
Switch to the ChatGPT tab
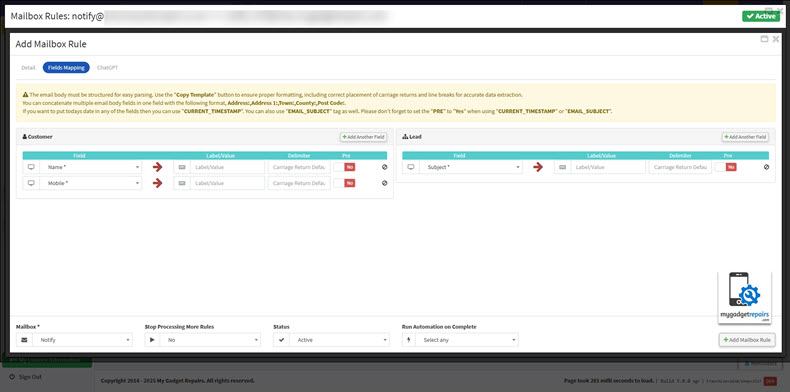tap(107, 68)
